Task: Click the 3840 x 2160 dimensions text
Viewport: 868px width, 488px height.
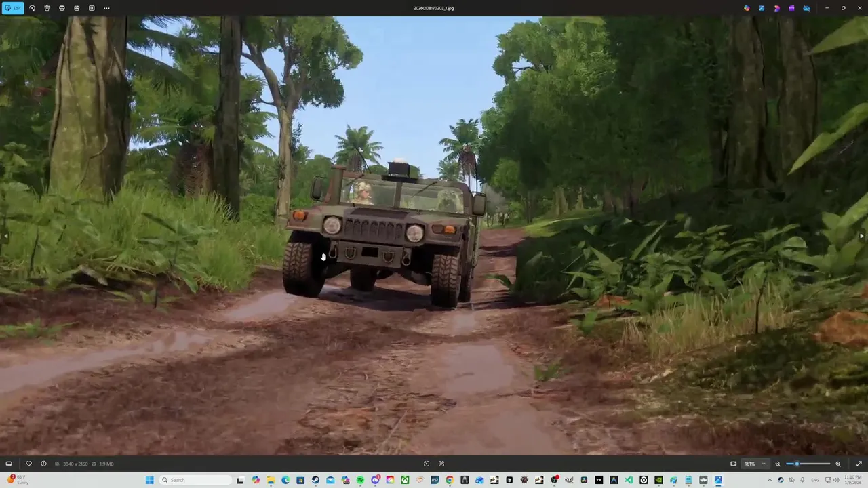Action: tap(74, 464)
